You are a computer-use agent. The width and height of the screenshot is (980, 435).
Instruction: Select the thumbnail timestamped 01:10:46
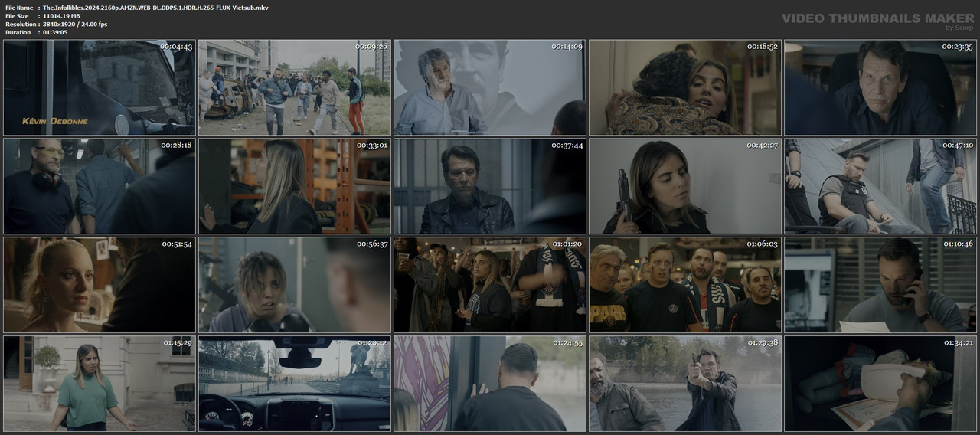point(880,285)
